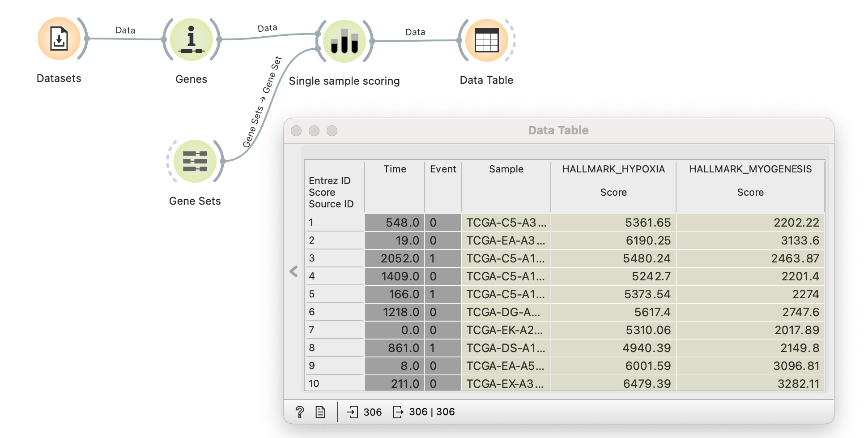Expand the collapsed side panel chevron
Screen dimensions: 868x438
[294, 271]
